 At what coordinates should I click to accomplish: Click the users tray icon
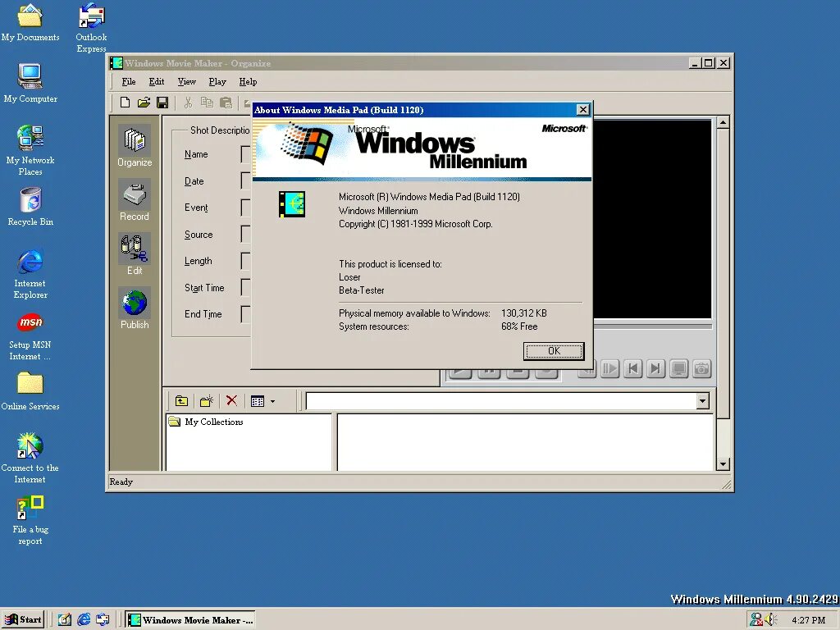(756, 620)
